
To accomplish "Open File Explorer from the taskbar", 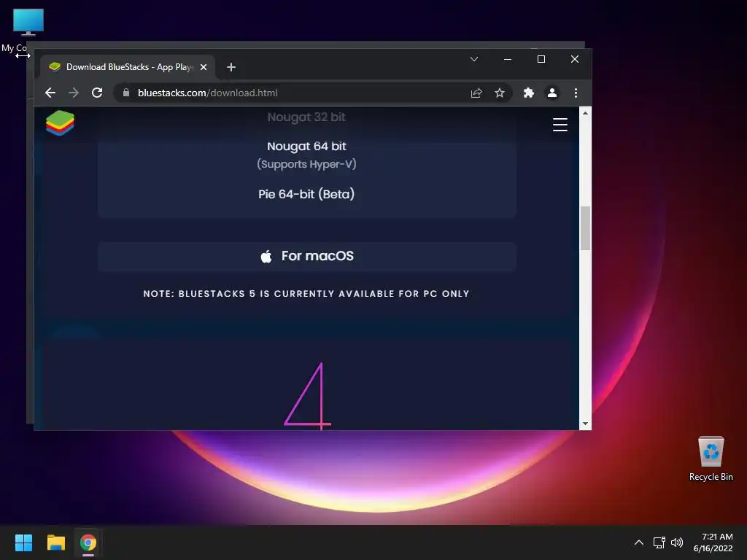I will point(55,542).
